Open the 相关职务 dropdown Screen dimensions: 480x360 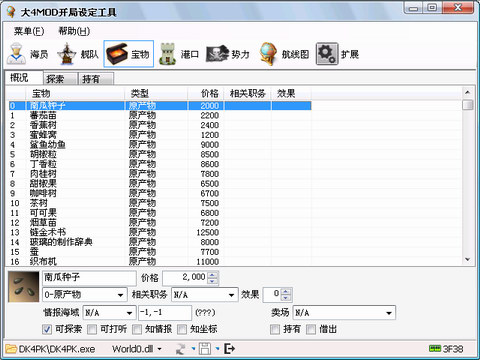[205, 295]
